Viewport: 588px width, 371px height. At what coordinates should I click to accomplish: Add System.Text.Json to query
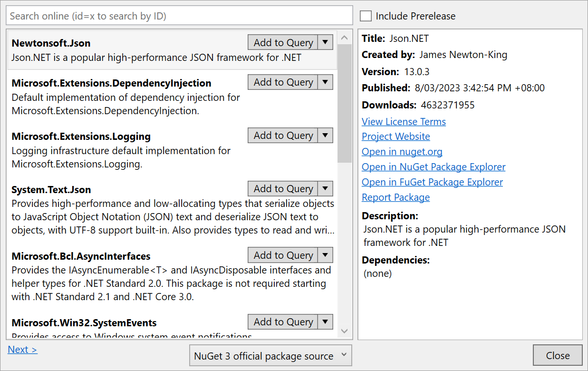tap(283, 188)
